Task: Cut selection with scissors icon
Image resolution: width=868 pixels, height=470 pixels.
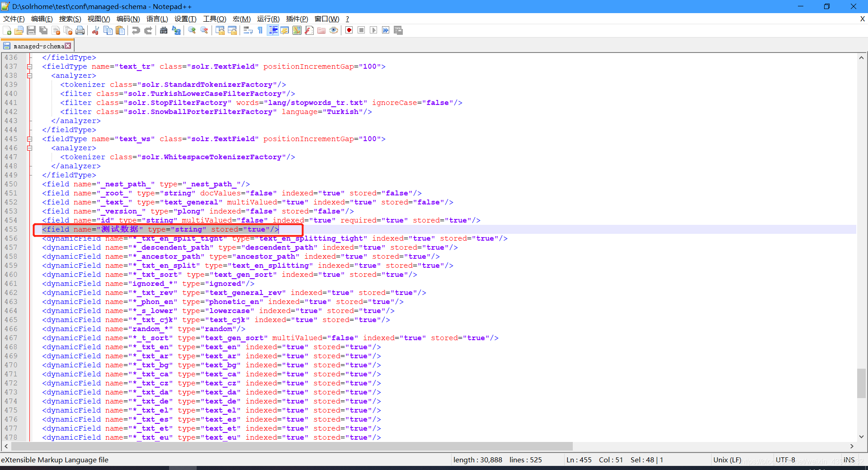Action: [x=95, y=30]
